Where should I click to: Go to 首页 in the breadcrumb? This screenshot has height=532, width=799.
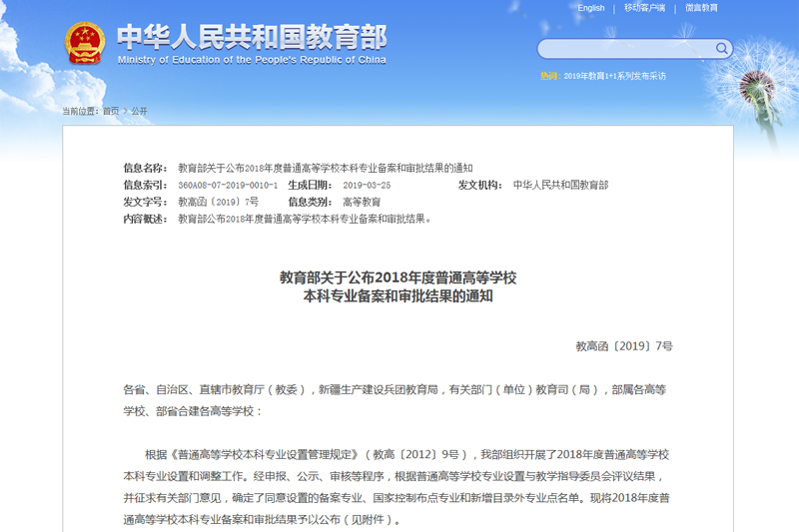coord(110,111)
